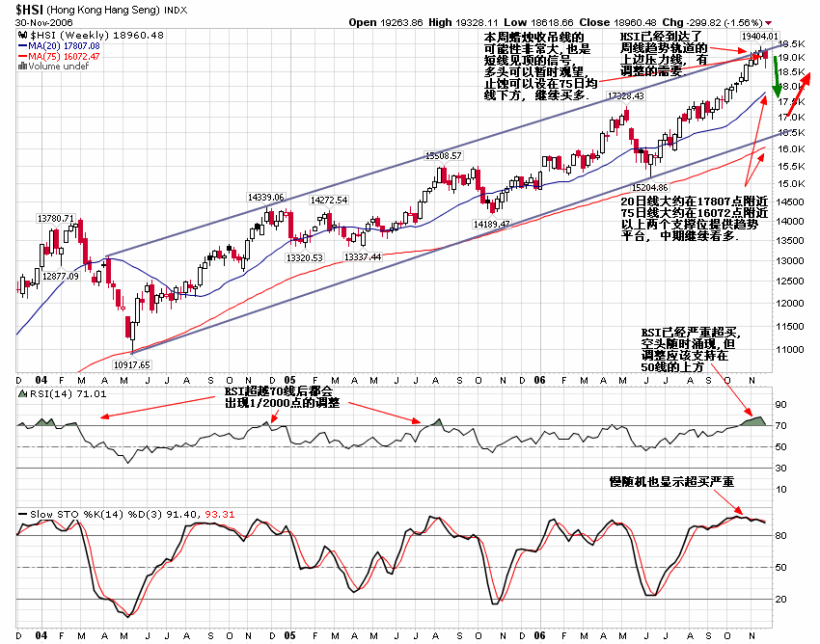Click the 10917.65 bottom price label

click(131, 364)
